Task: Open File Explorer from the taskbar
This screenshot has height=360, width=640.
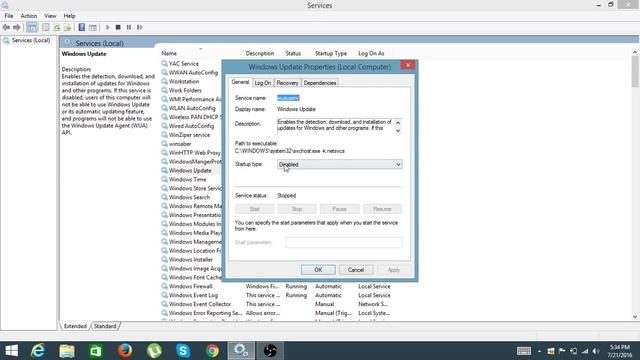Action: point(67,351)
